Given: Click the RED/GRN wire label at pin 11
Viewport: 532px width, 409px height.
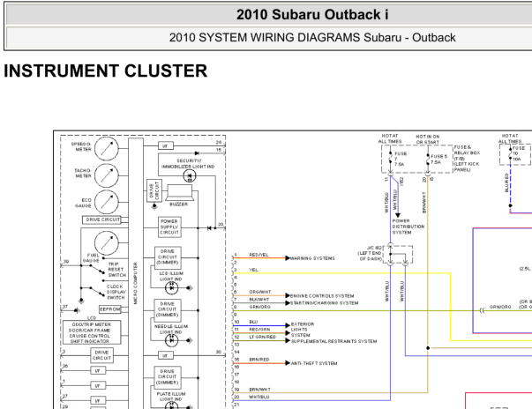Looking at the screenshot, I should (x=259, y=329).
